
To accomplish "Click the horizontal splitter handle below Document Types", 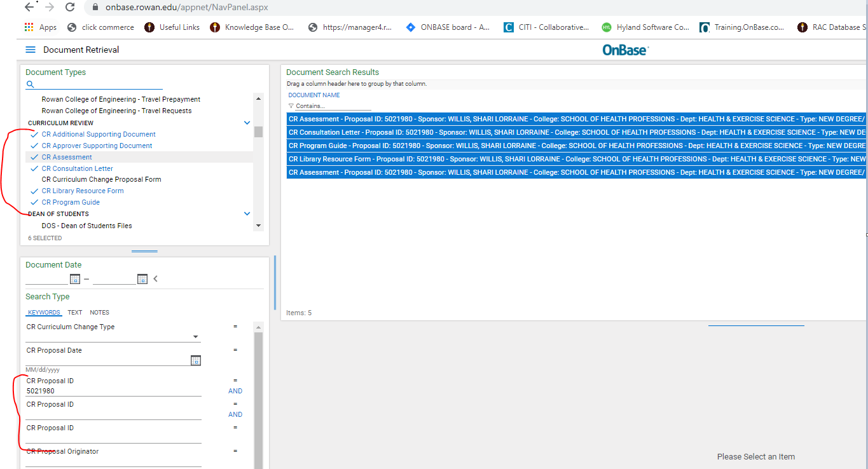I will tap(144, 251).
